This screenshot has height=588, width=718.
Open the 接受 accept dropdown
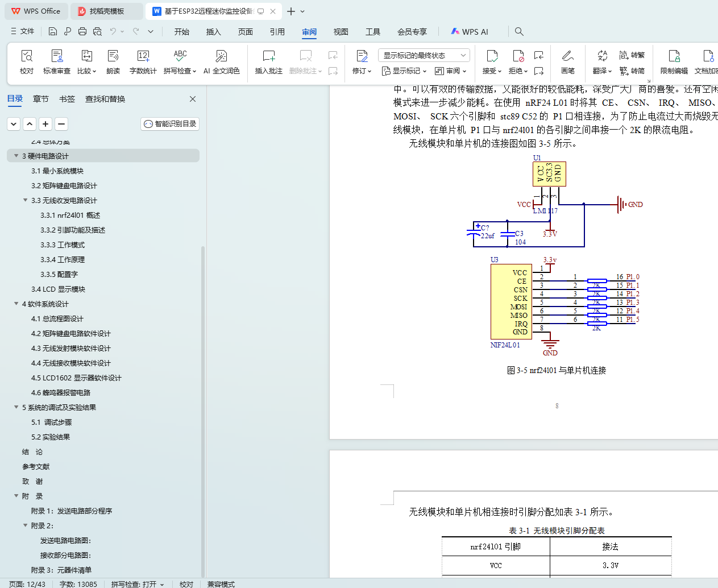(x=492, y=71)
